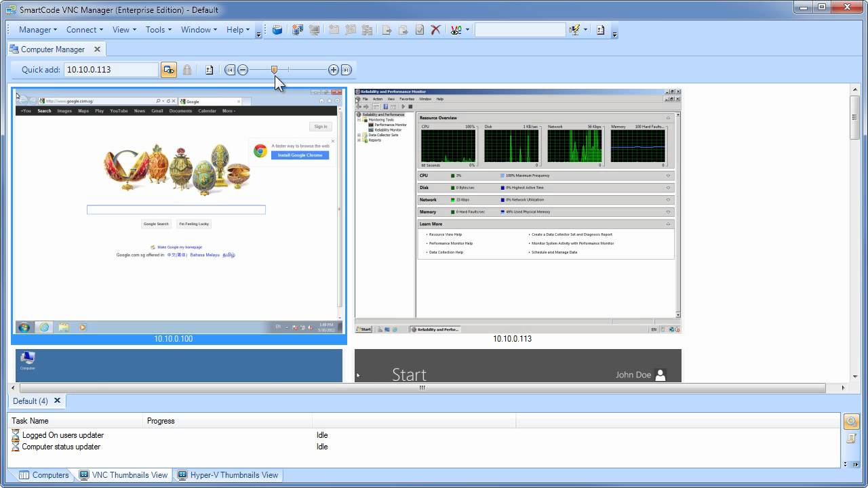Click the toolbar search text box
This screenshot has width=868, height=488.
coord(520,30)
